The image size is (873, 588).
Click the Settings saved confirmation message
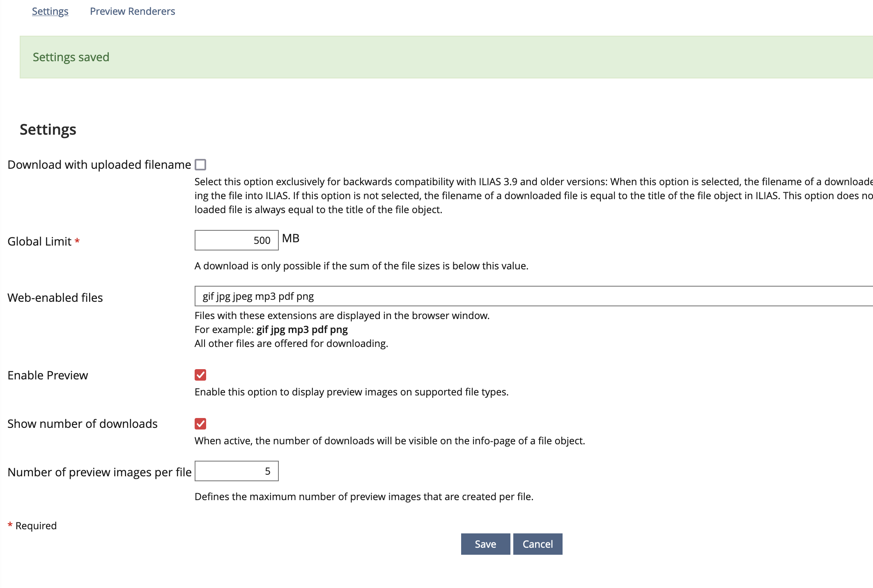[71, 57]
